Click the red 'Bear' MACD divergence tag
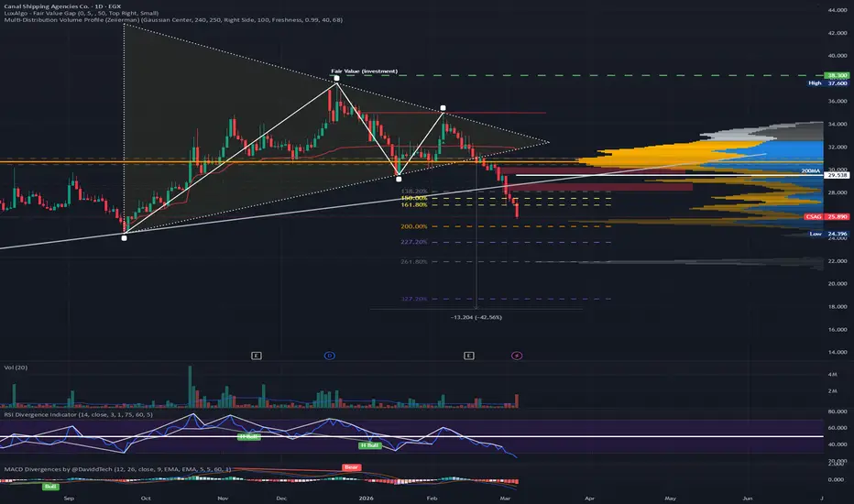The height and width of the screenshot is (504, 854). (351, 467)
